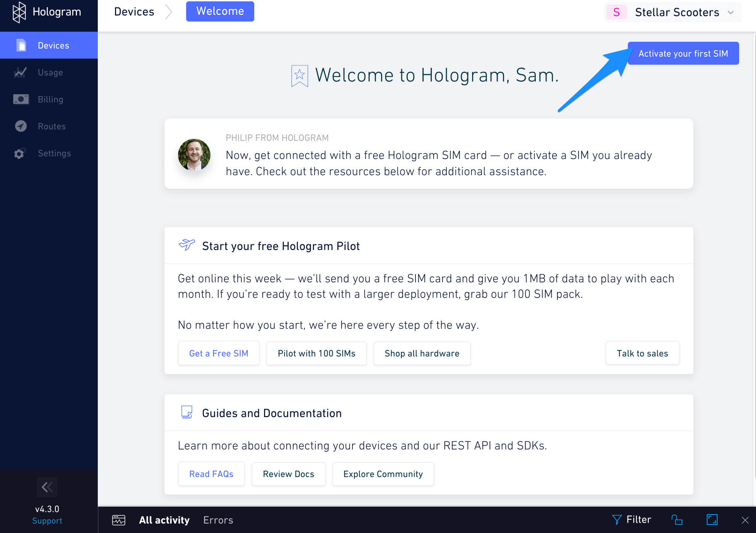
Task: Click the v4.3.0 version text
Action: tap(47, 509)
